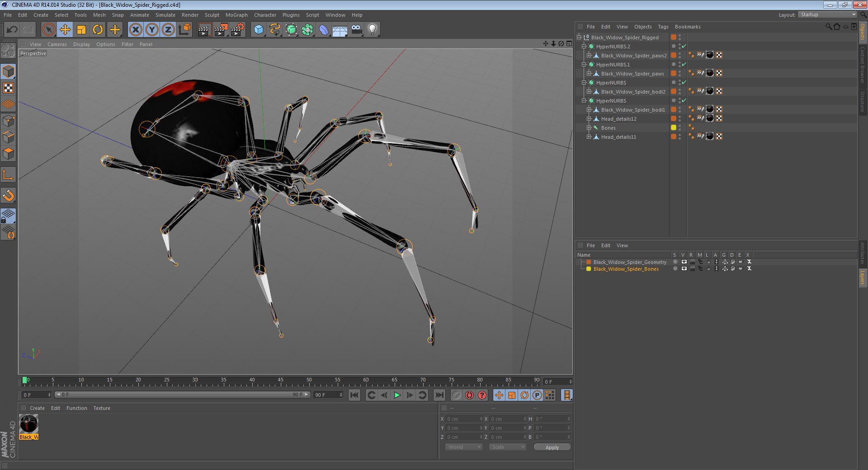Switch to Texture mode checkerboard icon
Image resolution: width=868 pixels, height=470 pixels.
click(9, 88)
